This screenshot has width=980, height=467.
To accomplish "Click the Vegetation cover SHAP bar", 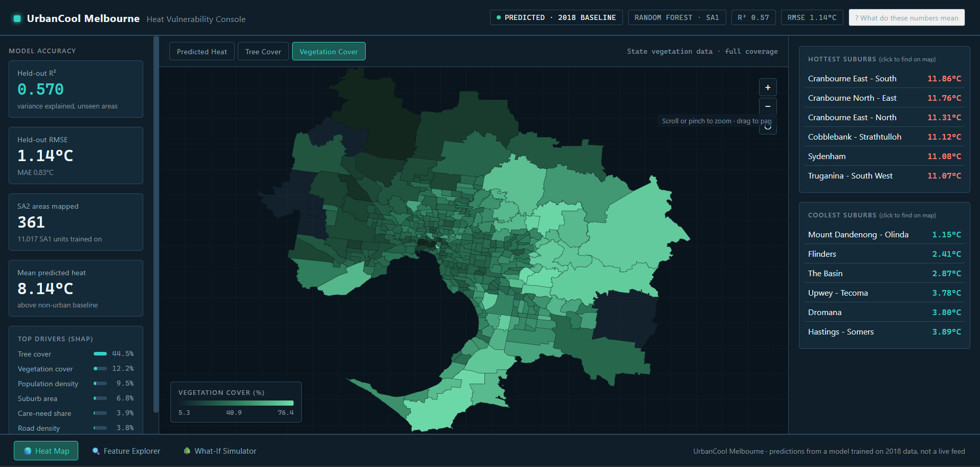I will pyautogui.click(x=100, y=368).
